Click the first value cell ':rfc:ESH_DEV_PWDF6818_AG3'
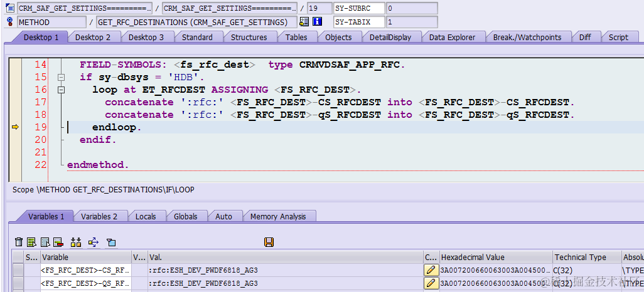 [286, 270]
